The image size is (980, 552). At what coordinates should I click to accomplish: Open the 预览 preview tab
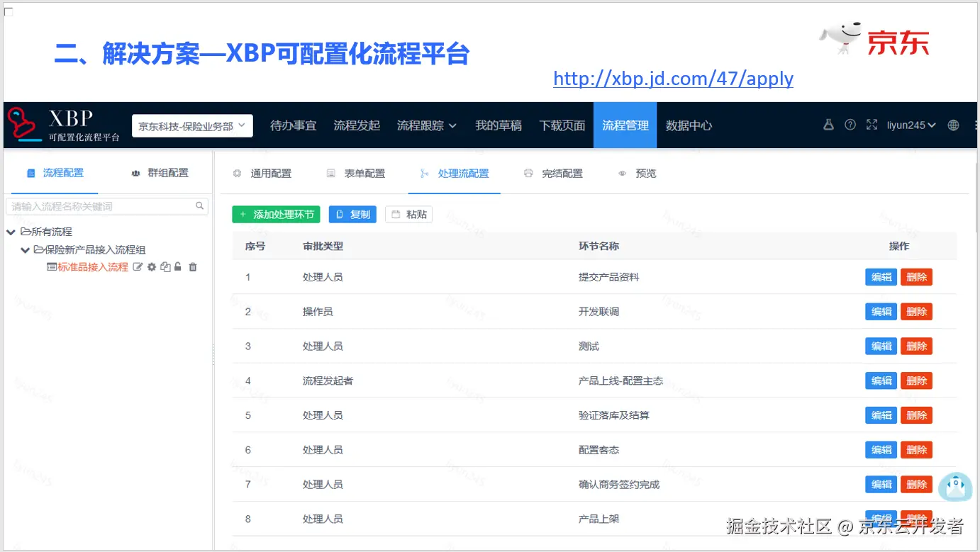[637, 174]
